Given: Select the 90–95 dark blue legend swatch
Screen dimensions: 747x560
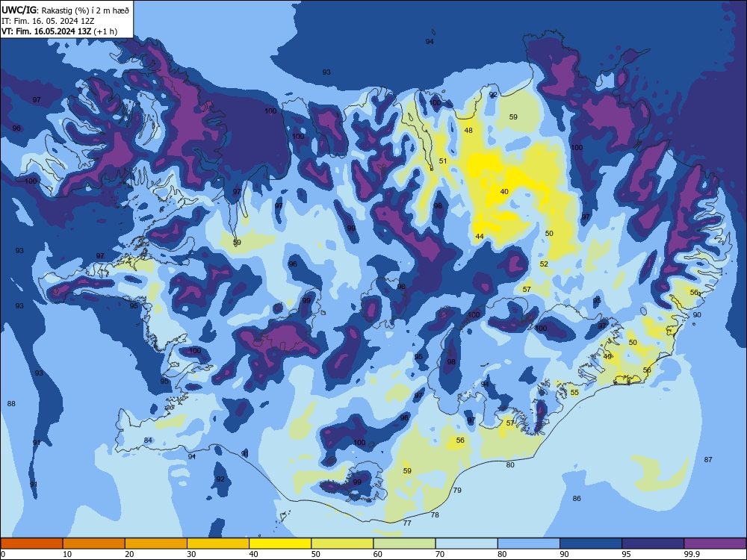Looking at the screenshot, I should [x=591, y=544].
